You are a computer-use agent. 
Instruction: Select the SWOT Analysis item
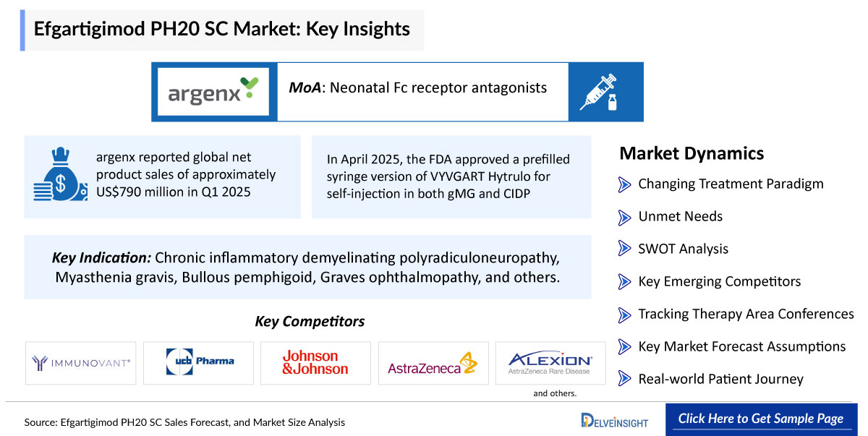pos(683,249)
